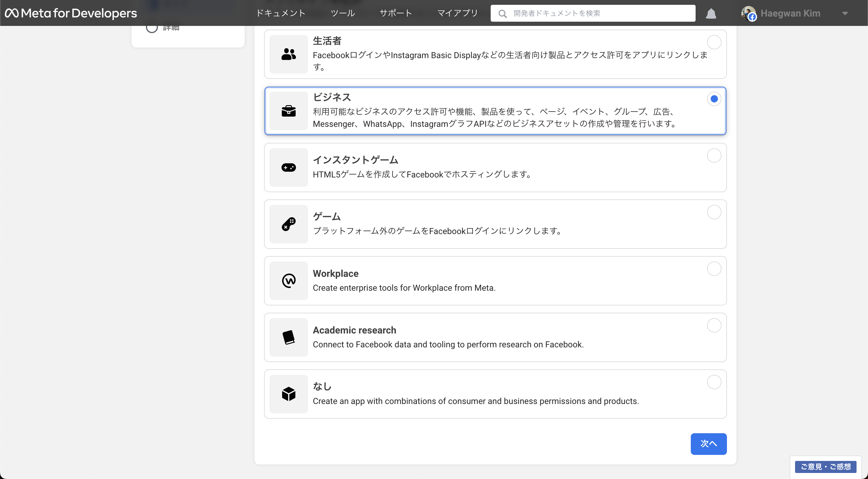Open the ツール menu
The height and width of the screenshot is (479, 868).
coord(342,13)
